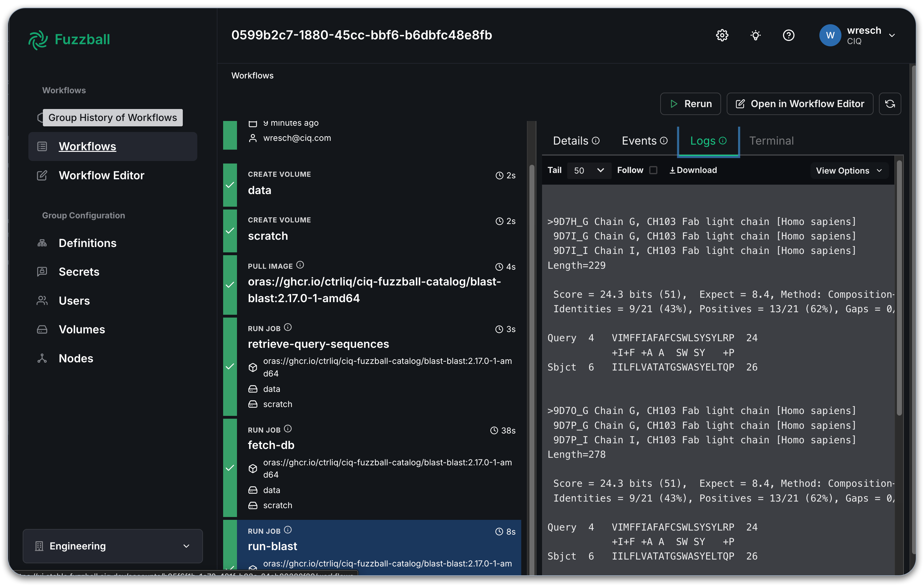Select the Logs tab
The image size is (924, 586).
(708, 141)
